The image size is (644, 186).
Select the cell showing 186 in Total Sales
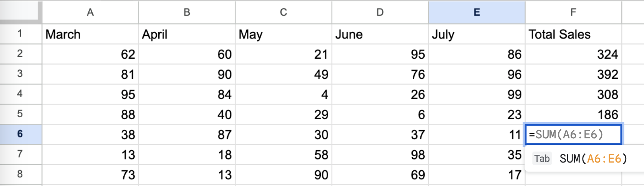tap(573, 114)
